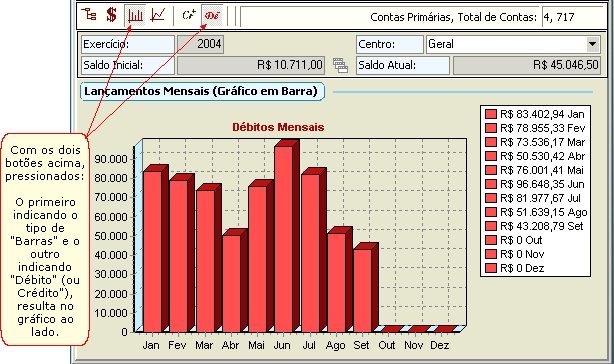This screenshot has height=364, width=614.
Task: Expand the Centro dropdown arrow
Action: (x=592, y=44)
